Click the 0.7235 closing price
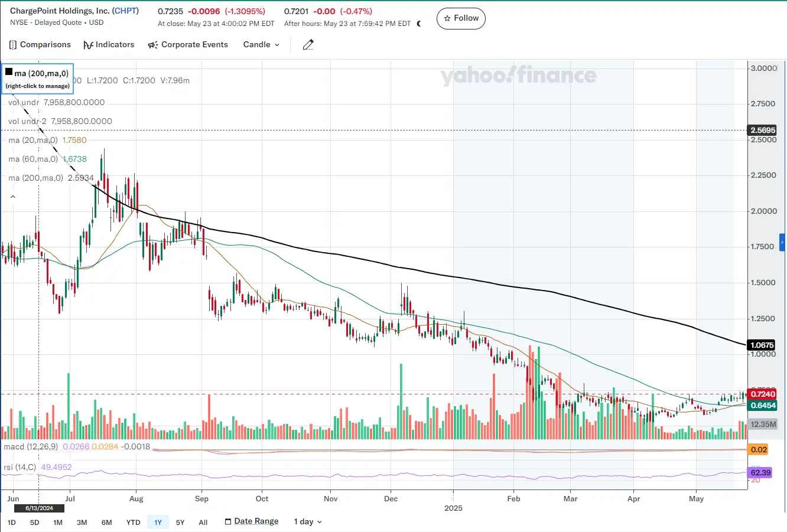787x532 pixels. (x=171, y=12)
